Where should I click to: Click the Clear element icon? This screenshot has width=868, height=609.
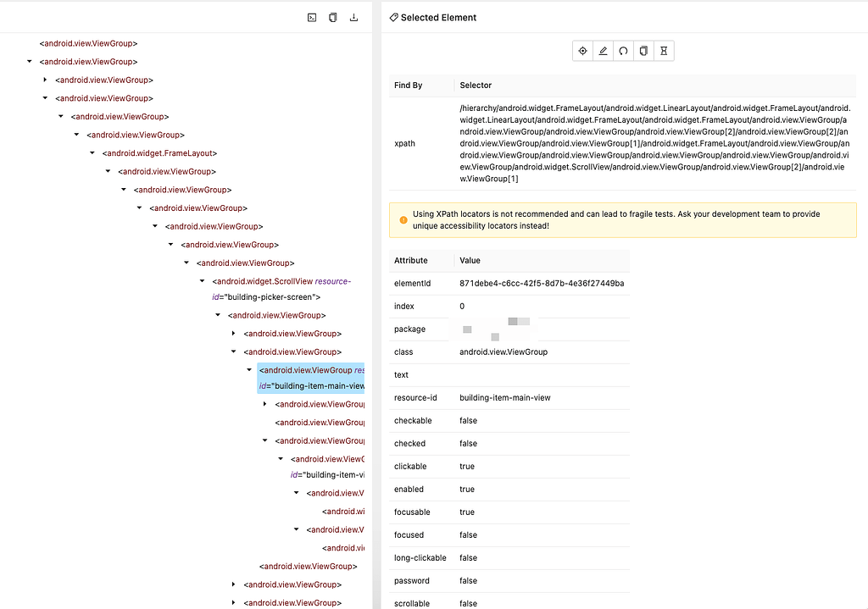[623, 50]
